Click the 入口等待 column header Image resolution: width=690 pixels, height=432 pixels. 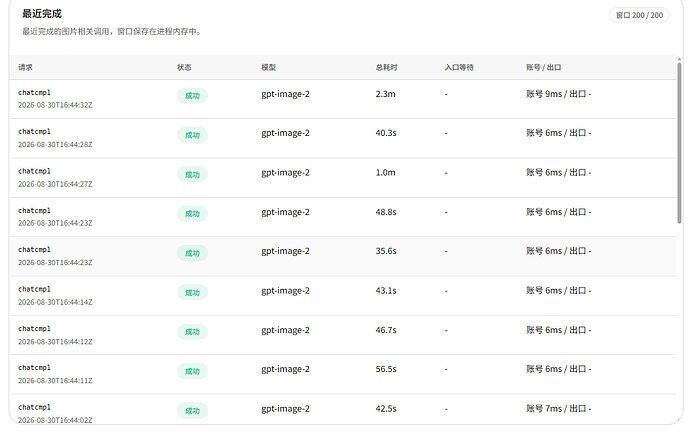[x=459, y=67]
